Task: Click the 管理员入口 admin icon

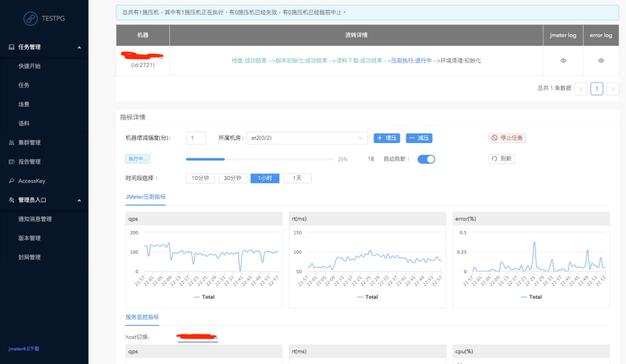Action: pyautogui.click(x=11, y=200)
